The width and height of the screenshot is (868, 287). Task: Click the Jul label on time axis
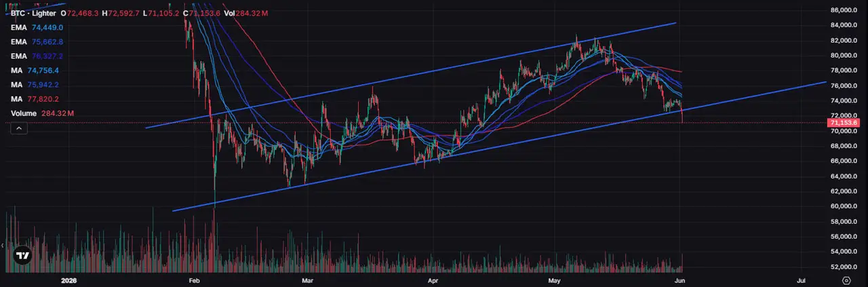802,280
